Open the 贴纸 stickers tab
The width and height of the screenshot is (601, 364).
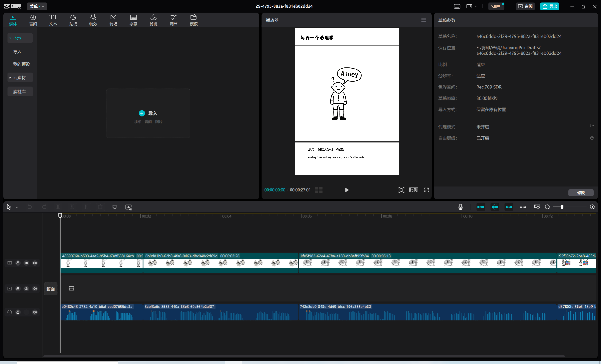tap(73, 20)
